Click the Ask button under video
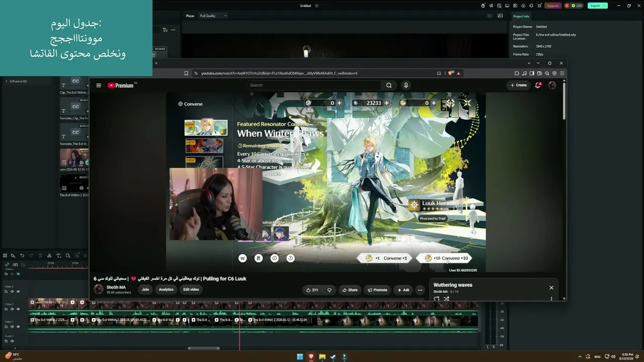Image resolution: width=644 pixels, height=362 pixels. (x=404, y=290)
